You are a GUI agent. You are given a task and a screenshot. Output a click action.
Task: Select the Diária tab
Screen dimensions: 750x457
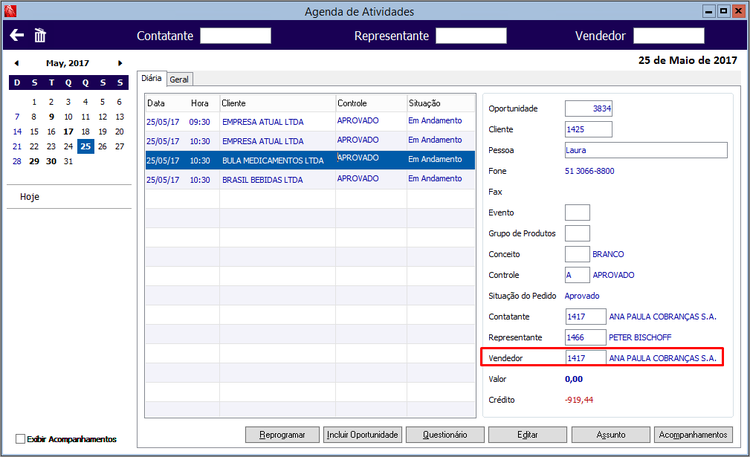pos(152,78)
